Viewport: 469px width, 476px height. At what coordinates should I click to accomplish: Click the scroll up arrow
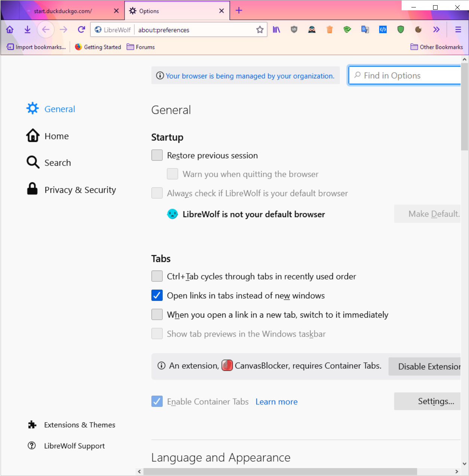pyautogui.click(x=465, y=59)
